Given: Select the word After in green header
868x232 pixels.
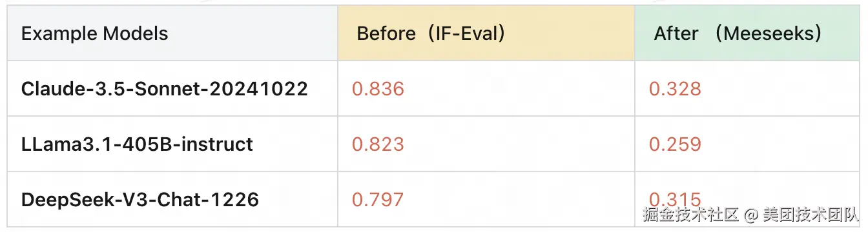Looking at the screenshot, I should coord(676,34).
